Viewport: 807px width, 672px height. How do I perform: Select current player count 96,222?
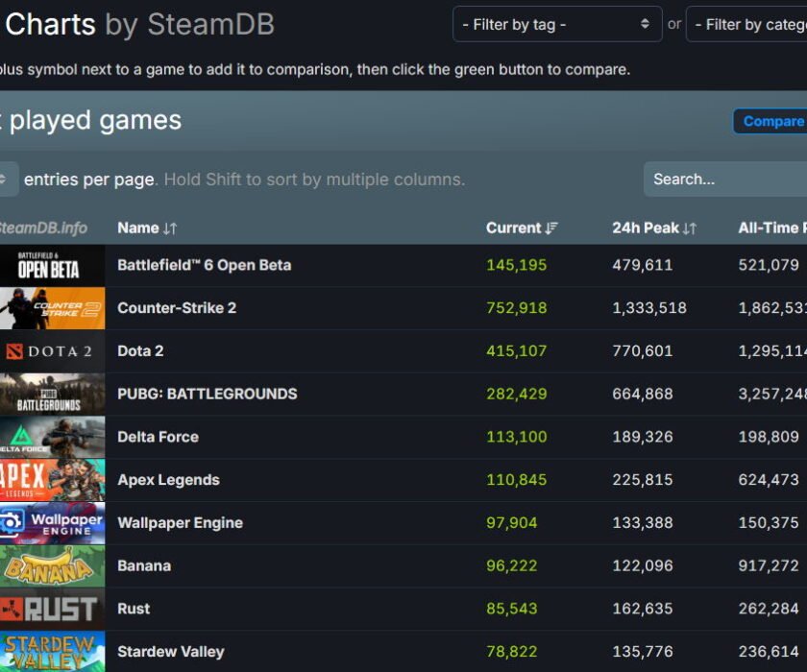pyautogui.click(x=511, y=565)
